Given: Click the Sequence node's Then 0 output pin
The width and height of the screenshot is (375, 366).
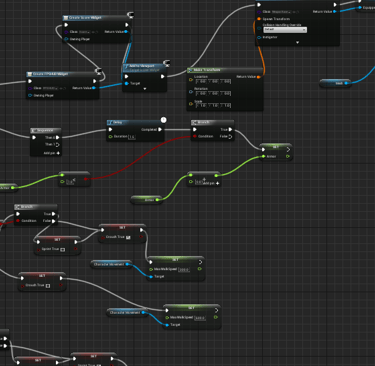Looking at the screenshot, I should 58,137.
